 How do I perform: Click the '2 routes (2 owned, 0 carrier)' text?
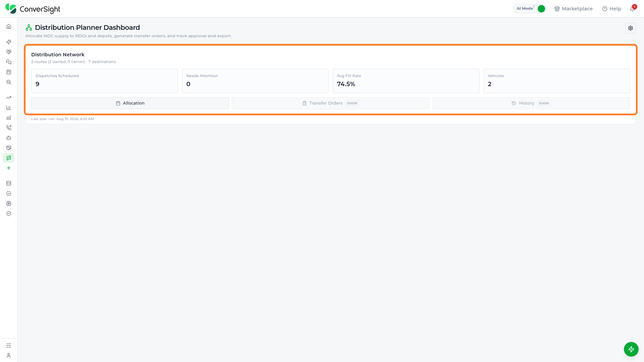click(x=58, y=62)
